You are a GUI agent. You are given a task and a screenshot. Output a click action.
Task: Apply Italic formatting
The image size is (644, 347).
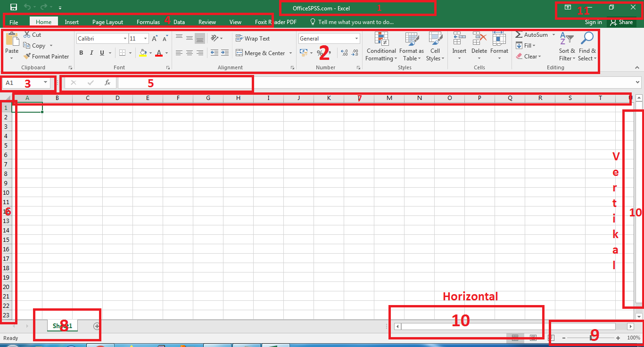click(x=91, y=53)
